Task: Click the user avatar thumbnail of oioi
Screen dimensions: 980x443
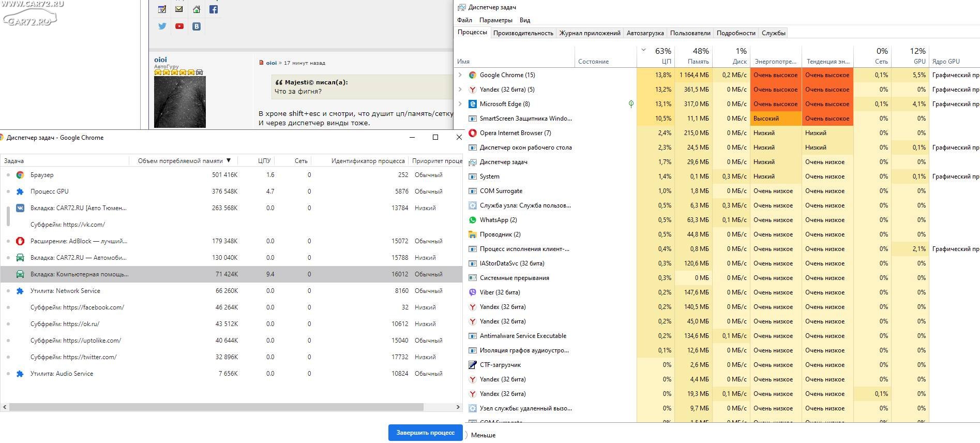Action: coord(180,102)
